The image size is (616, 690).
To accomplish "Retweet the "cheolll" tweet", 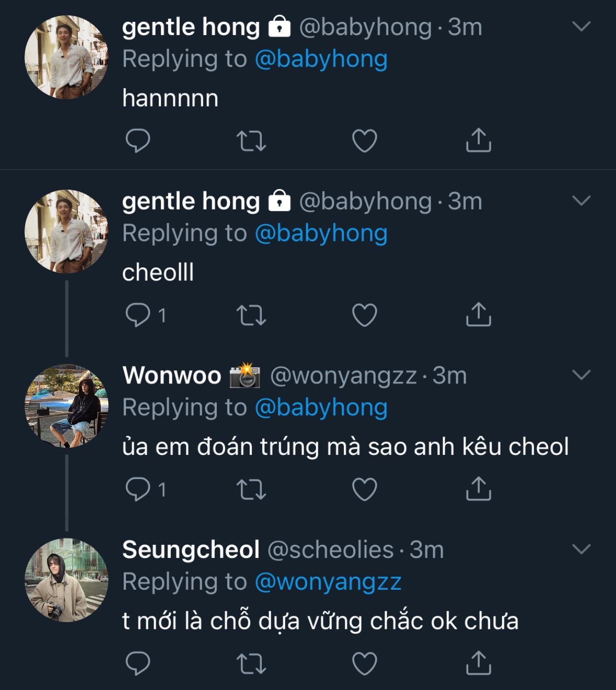I will (x=251, y=315).
